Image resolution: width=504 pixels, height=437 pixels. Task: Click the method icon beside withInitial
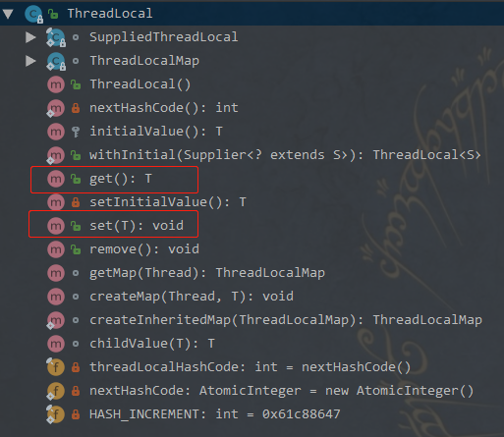point(56,155)
